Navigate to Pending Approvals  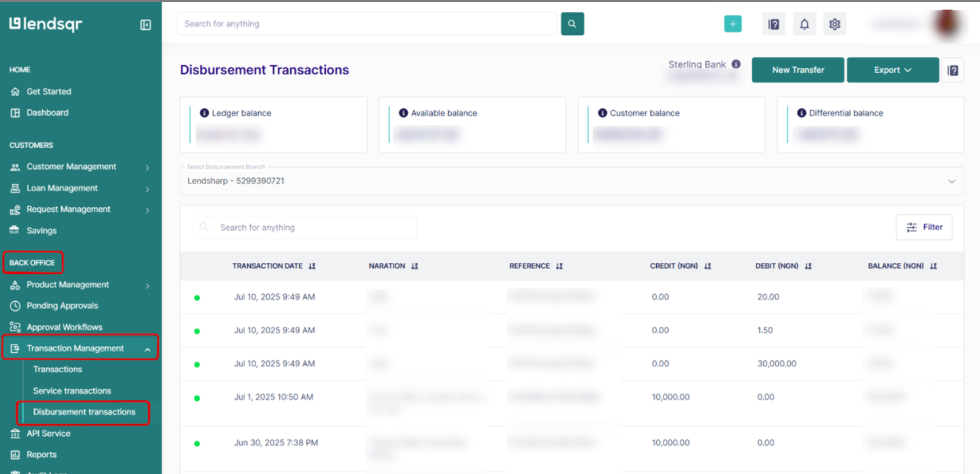(x=62, y=305)
